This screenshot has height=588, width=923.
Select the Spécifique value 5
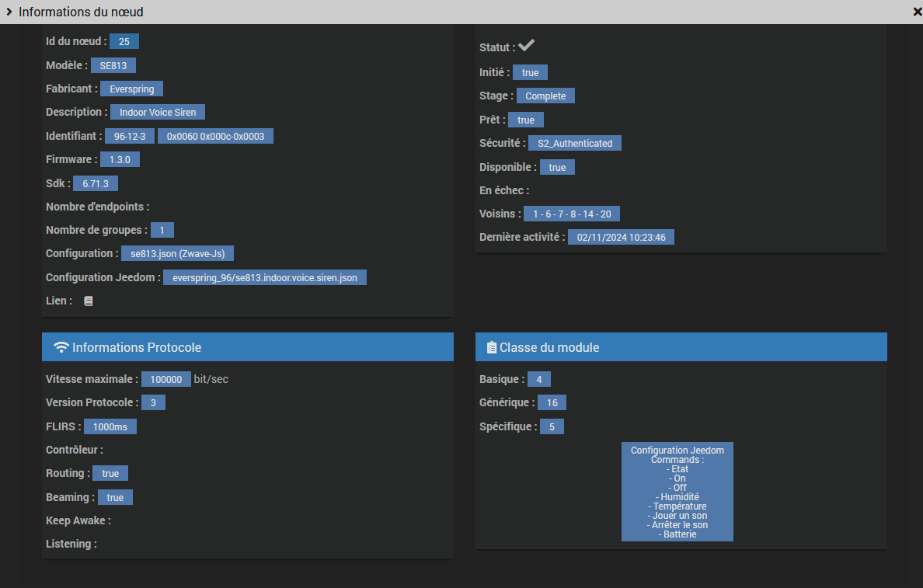click(x=552, y=426)
